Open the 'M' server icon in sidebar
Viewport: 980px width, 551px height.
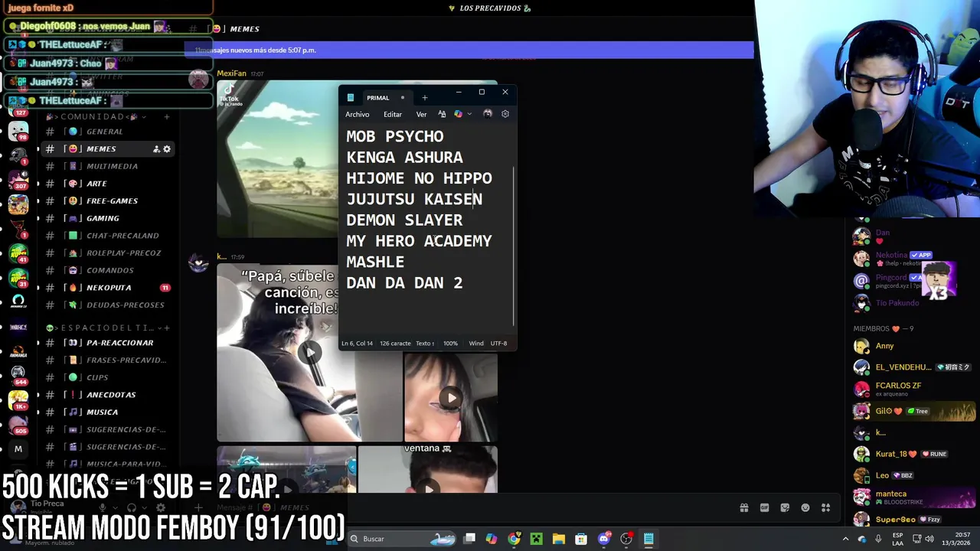coord(18,449)
